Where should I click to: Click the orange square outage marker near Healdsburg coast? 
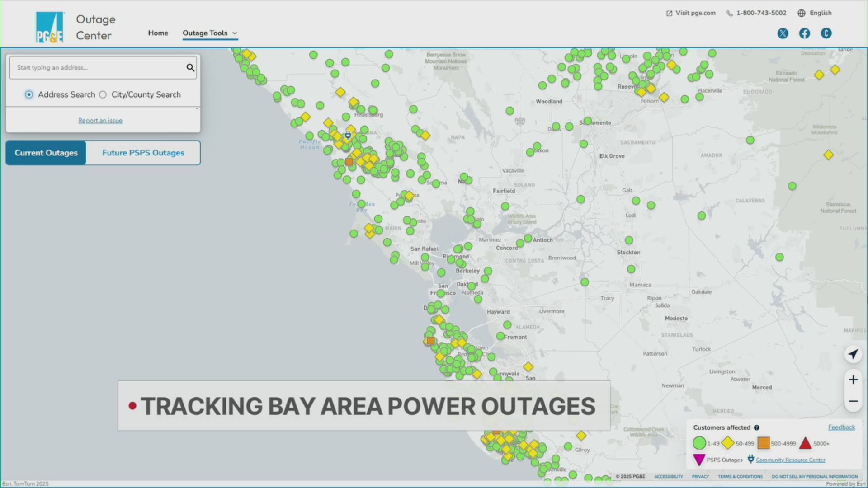[349, 162]
